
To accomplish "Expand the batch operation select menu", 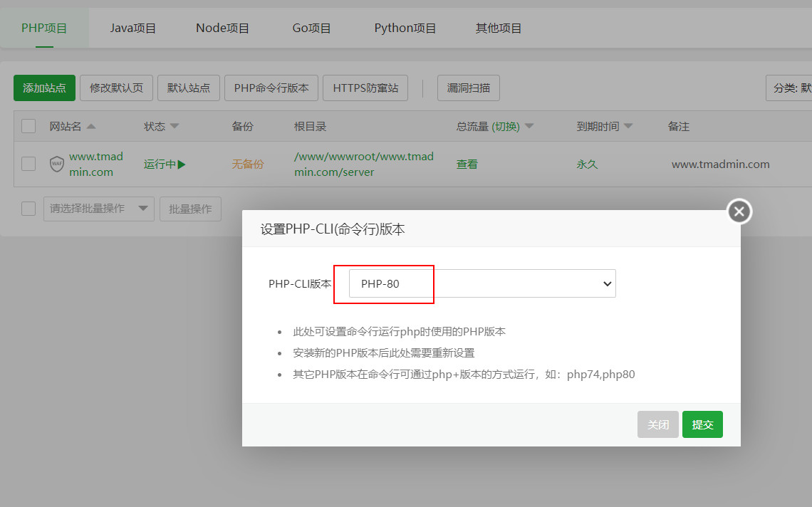I will point(98,209).
